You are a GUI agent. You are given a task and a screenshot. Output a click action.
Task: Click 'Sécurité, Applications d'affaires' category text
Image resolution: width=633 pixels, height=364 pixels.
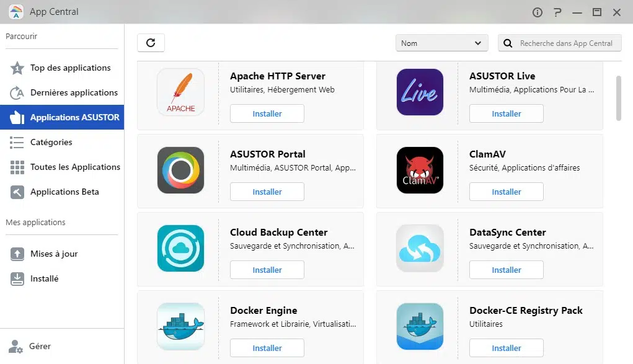[525, 167]
